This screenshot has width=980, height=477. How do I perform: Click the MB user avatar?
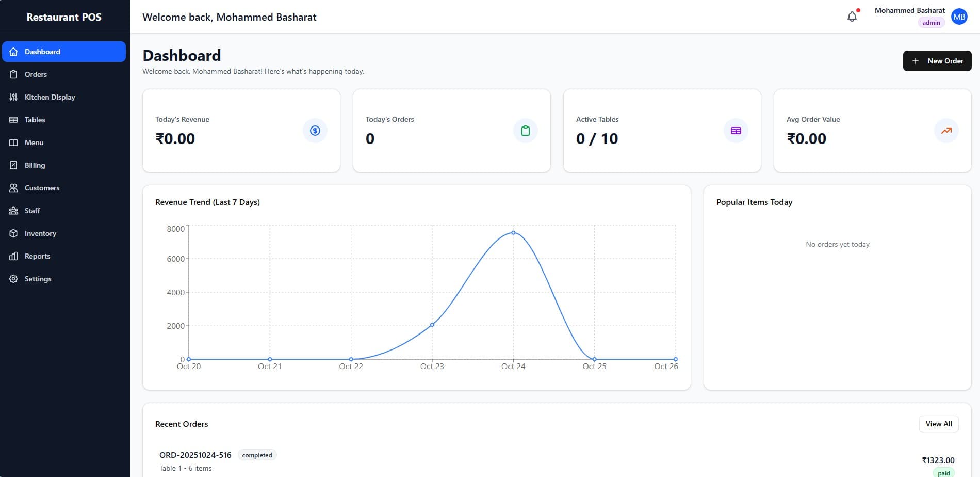(959, 17)
